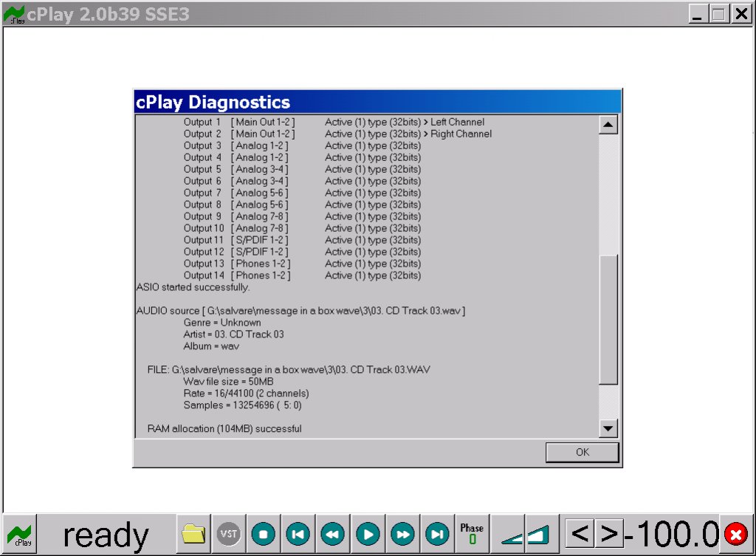Click the red X exit icon in the toolbar
Screen dimensions: 756x556
(x=736, y=535)
